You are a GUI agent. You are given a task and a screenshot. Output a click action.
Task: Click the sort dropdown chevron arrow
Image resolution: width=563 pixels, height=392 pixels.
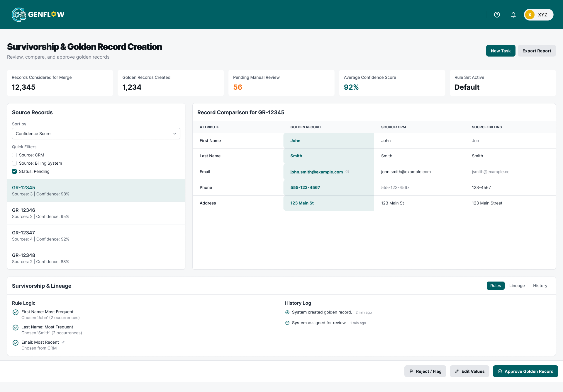[x=174, y=134]
